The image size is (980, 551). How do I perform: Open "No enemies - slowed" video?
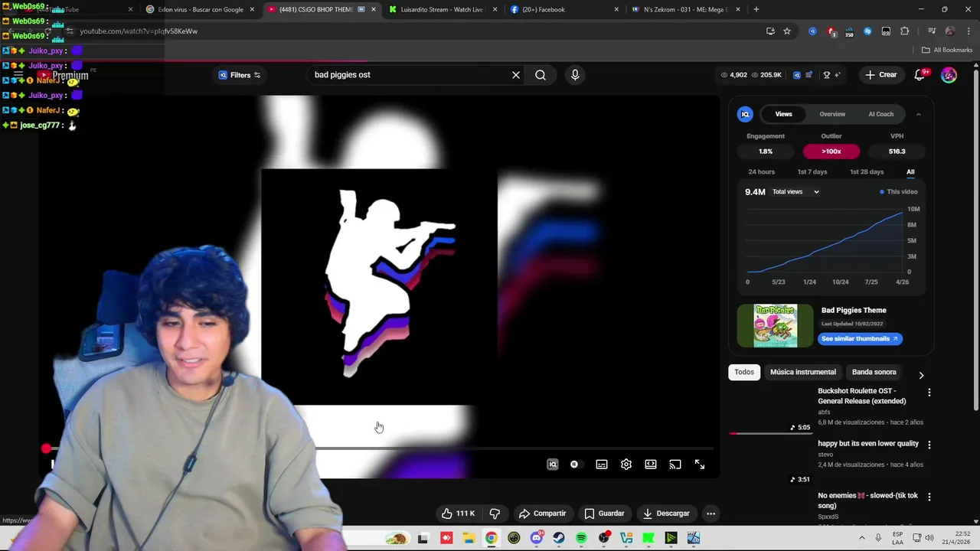867,500
